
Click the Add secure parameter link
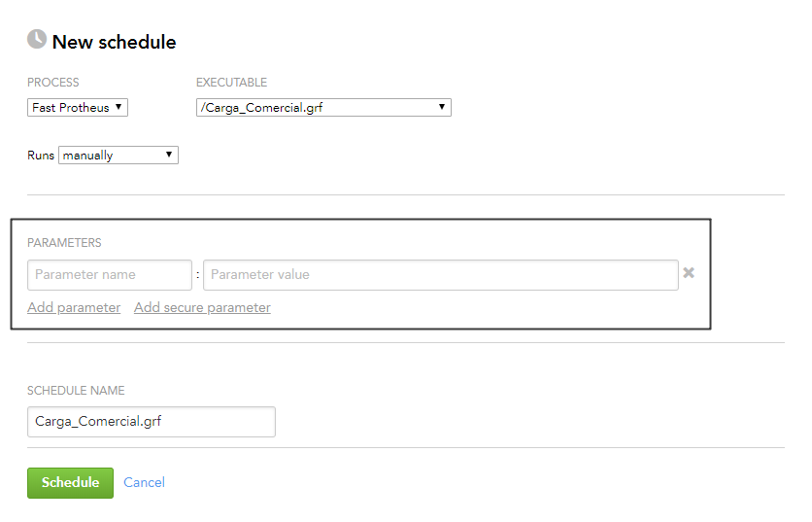[x=202, y=307]
